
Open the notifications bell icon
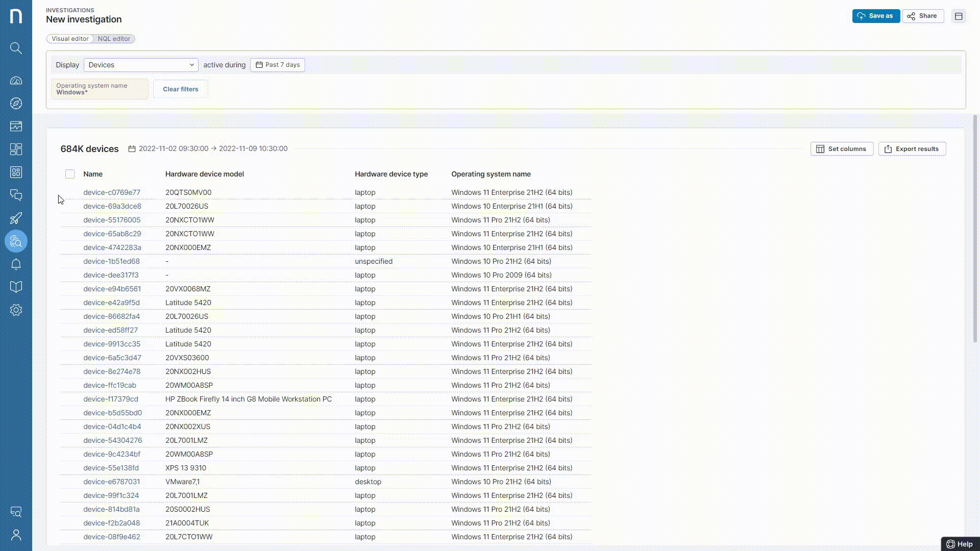16,264
